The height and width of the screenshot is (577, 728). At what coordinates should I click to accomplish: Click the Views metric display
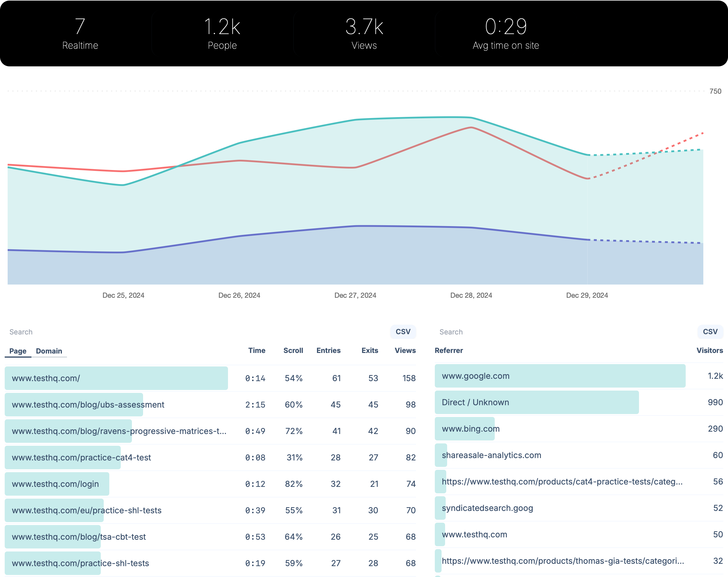(364, 33)
